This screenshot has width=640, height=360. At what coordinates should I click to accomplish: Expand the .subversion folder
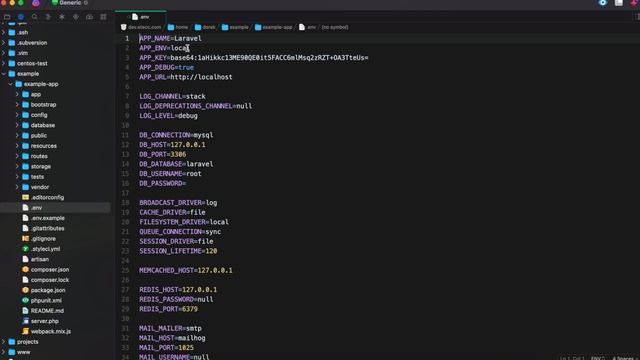(x=4, y=42)
